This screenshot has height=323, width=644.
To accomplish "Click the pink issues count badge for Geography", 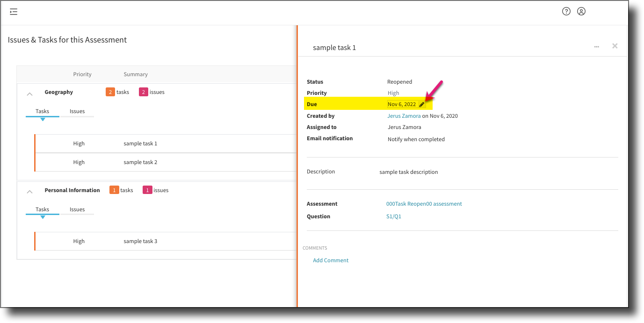I will [x=143, y=92].
